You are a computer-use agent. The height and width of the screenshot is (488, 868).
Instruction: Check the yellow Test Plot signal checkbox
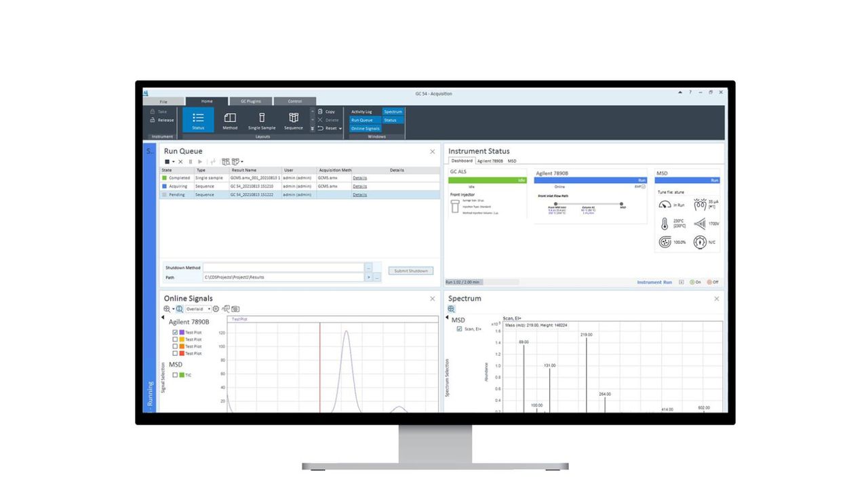[x=175, y=340]
